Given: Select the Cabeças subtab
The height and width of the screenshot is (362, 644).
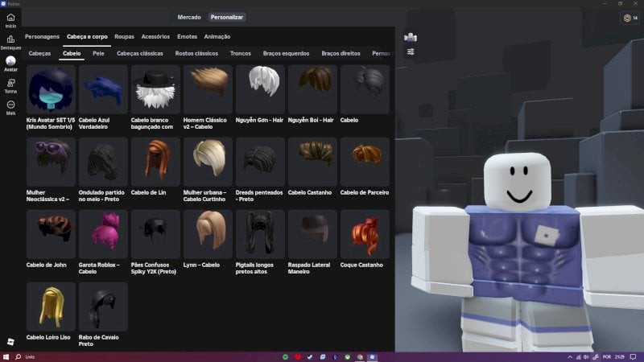Looking at the screenshot, I should pos(39,53).
